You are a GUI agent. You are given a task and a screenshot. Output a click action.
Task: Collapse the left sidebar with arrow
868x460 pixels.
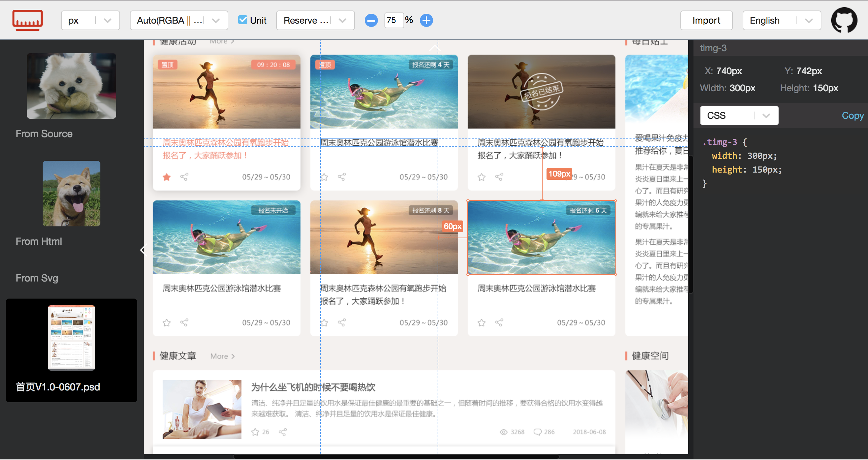click(143, 250)
